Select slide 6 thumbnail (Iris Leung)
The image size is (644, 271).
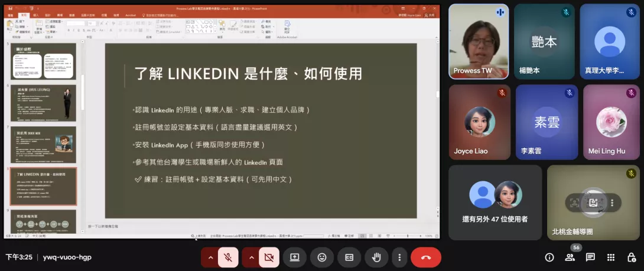43,103
